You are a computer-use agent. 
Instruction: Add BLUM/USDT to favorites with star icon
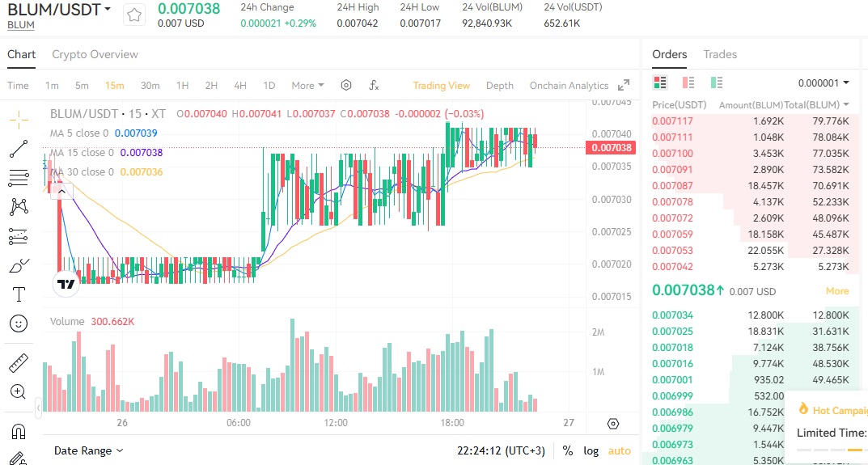134,15
